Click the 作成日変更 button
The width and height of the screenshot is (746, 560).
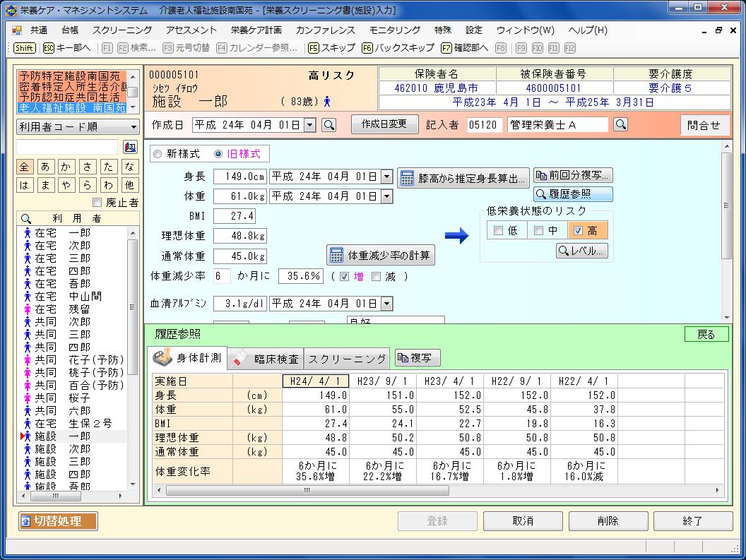click(384, 124)
